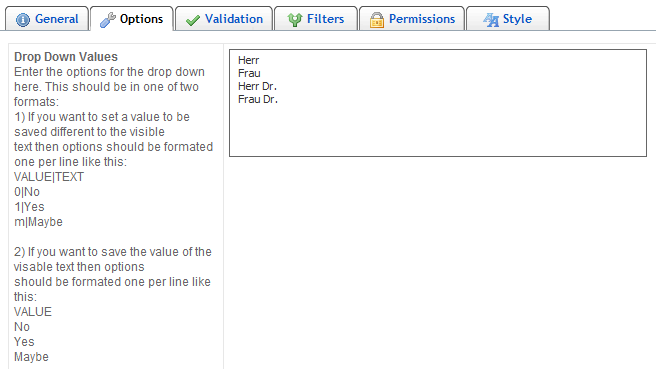Click the wrench icon on Options tab
The image size is (656, 369).
coord(108,20)
